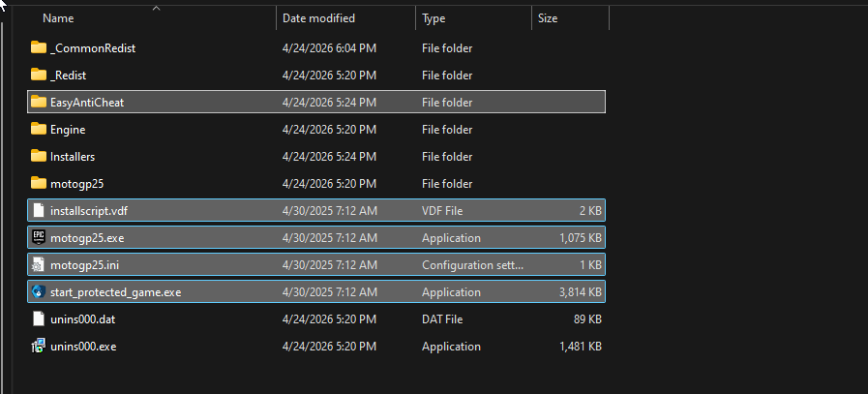Click the 2 KB size of installscript.vdf

[590, 211]
